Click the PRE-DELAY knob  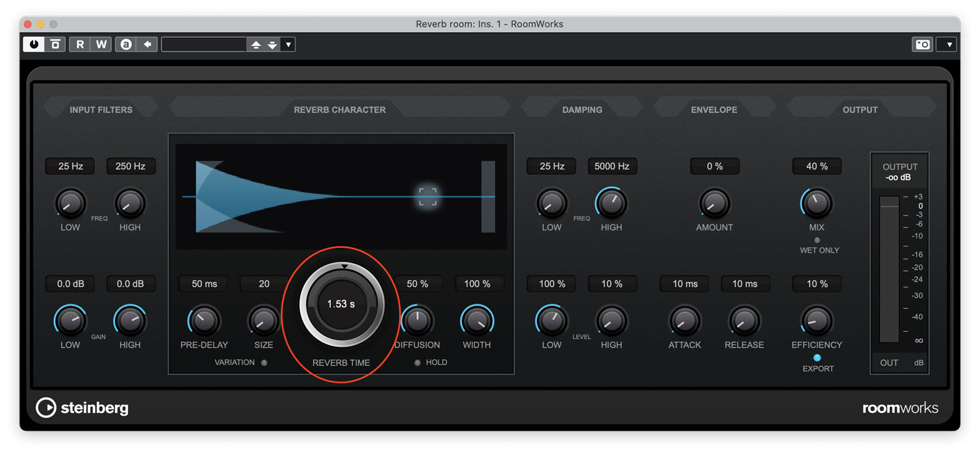tap(204, 321)
